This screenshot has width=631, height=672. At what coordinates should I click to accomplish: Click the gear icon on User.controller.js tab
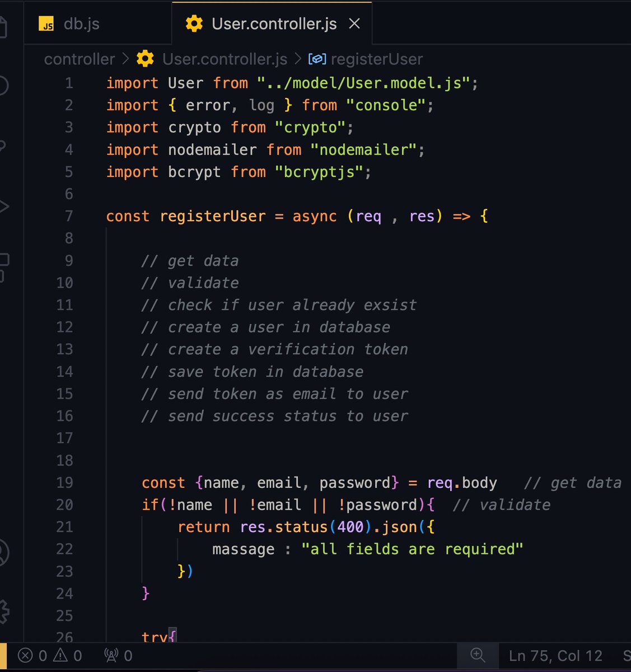click(194, 24)
